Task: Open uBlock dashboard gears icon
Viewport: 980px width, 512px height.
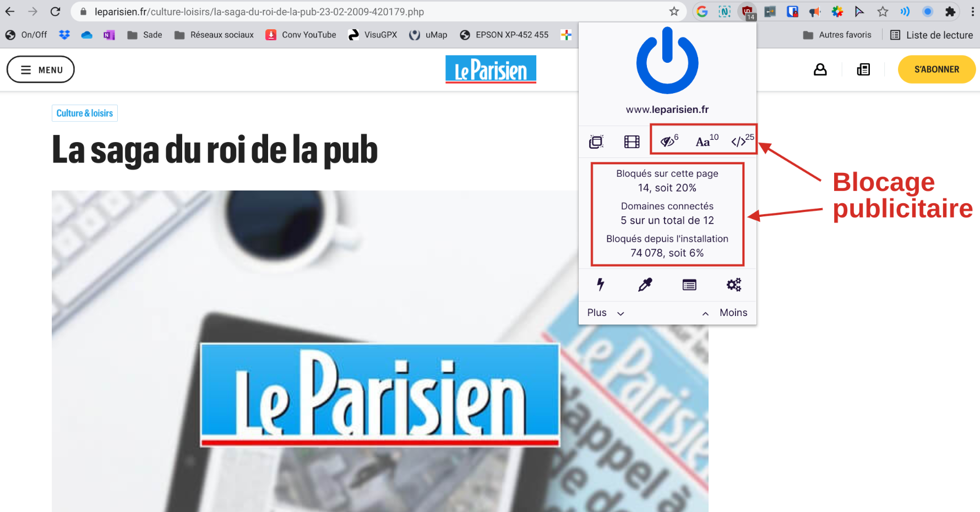Action: point(734,285)
